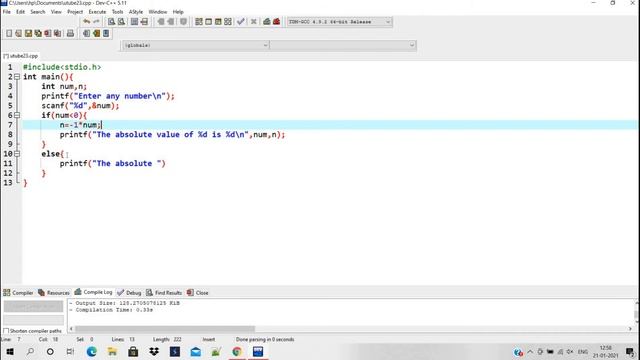Click the Open file icon
640x360 pixels.
pyautogui.click(x=18, y=33)
